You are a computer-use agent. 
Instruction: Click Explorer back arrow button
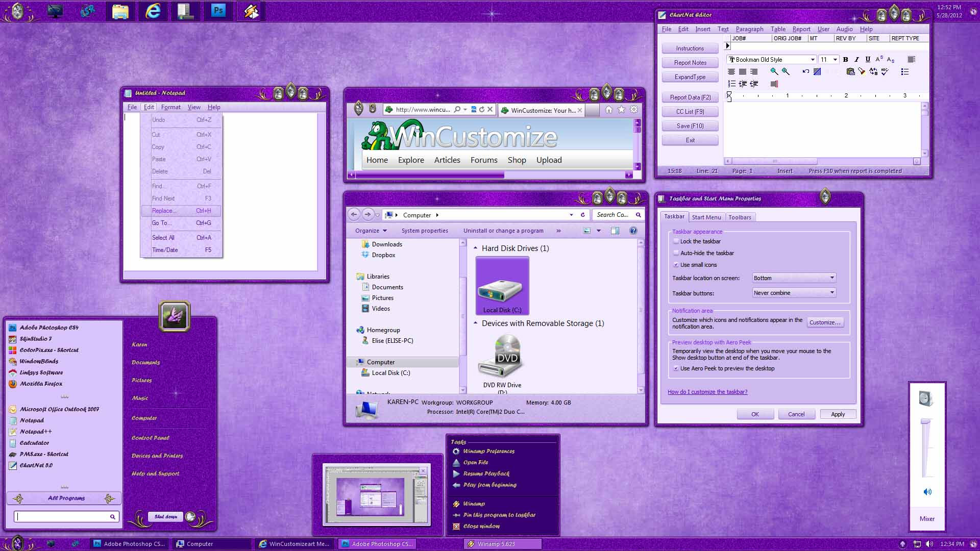pyautogui.click(x=354, y=215)
